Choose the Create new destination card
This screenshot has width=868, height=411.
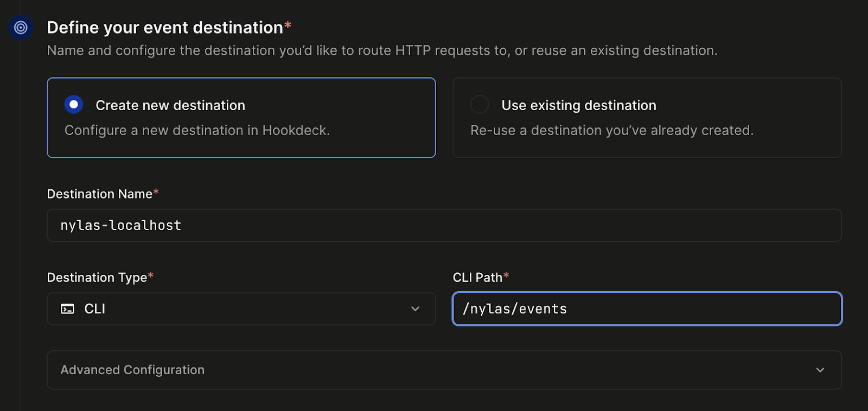pos(241,118)
